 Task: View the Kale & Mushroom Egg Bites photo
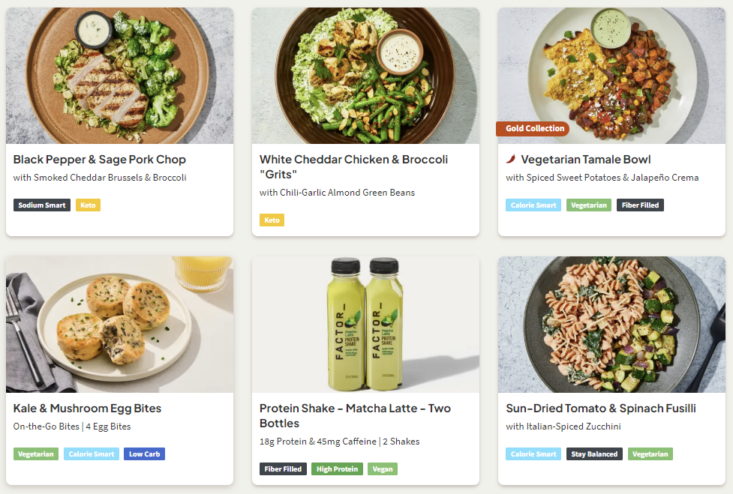(x=120, y=324)
